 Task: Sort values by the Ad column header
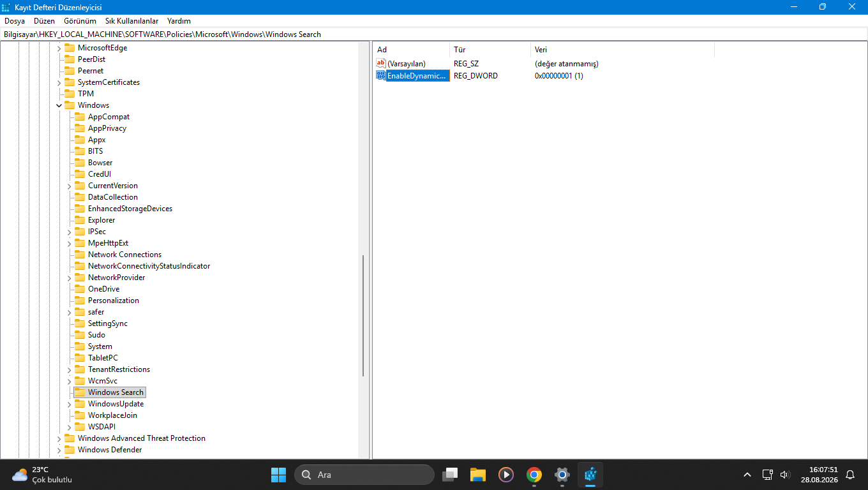click(412, 50)
